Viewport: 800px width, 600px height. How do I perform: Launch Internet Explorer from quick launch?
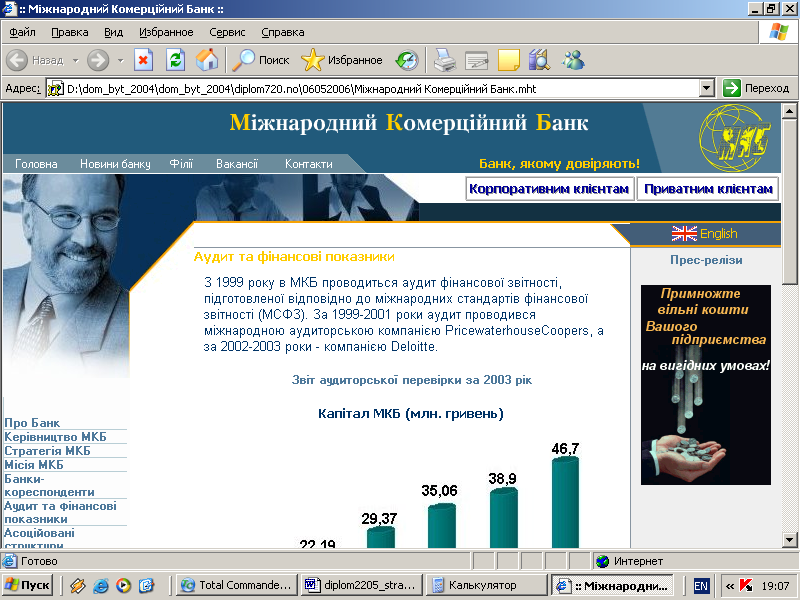(x=101, y=585)
